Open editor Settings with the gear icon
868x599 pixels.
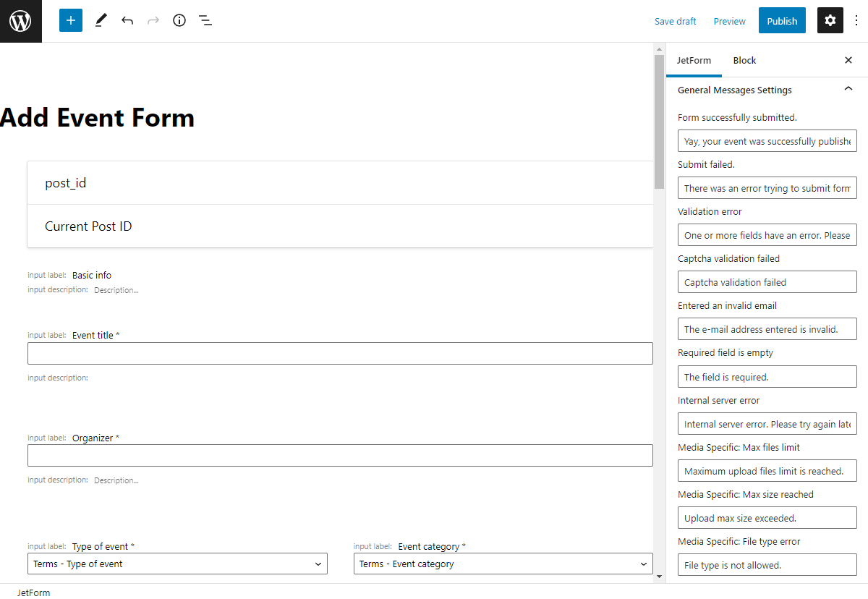(830, 20)
